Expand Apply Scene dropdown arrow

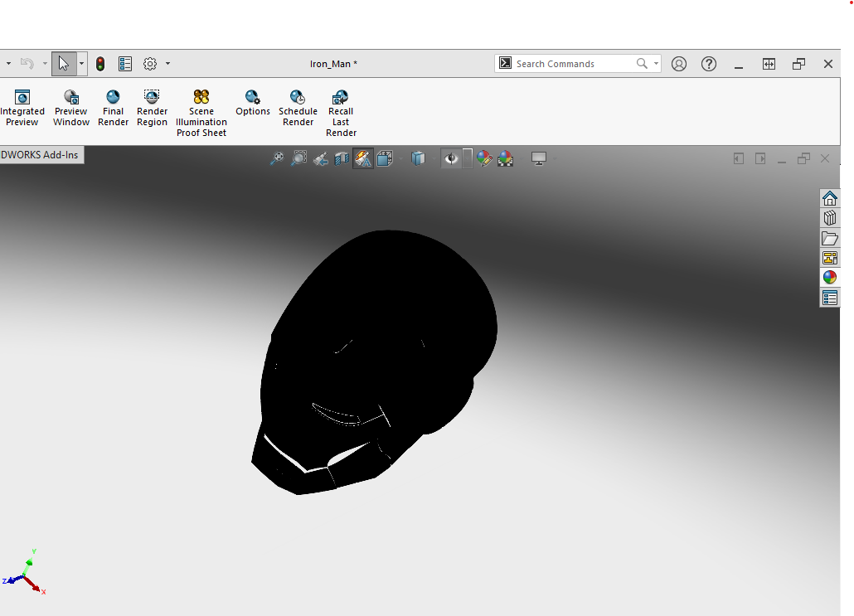pos(522,158)
